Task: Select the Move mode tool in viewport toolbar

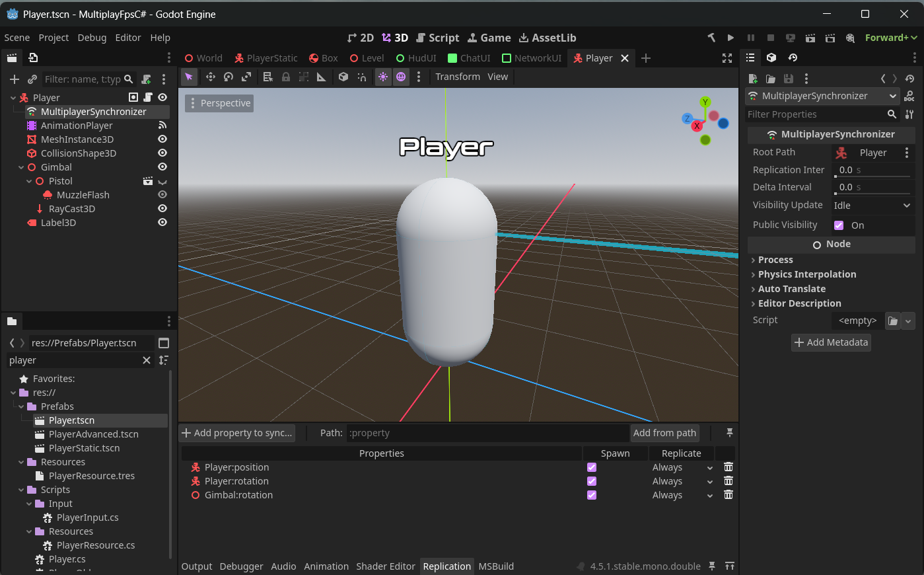Action: coord(210,77)
